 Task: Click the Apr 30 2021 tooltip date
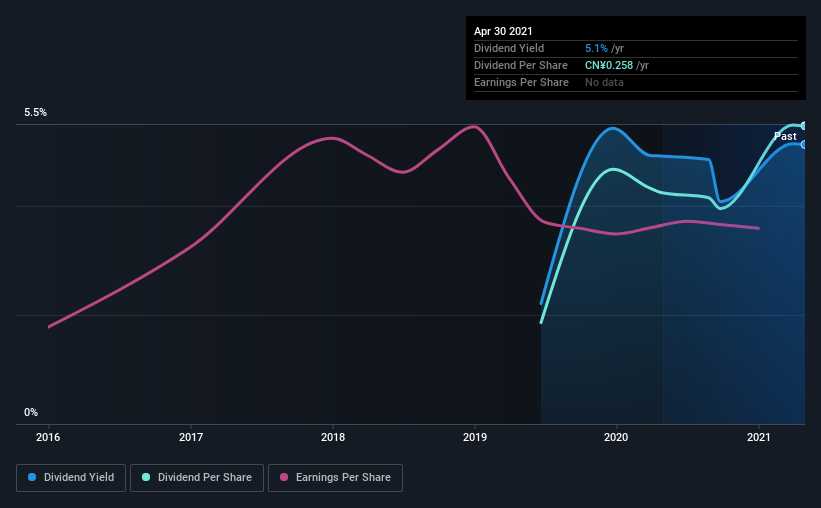pyautogui.click(x=503, y=31)
